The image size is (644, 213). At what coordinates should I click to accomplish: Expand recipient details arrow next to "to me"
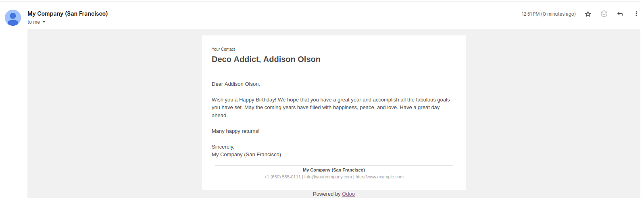click(44, 22)
